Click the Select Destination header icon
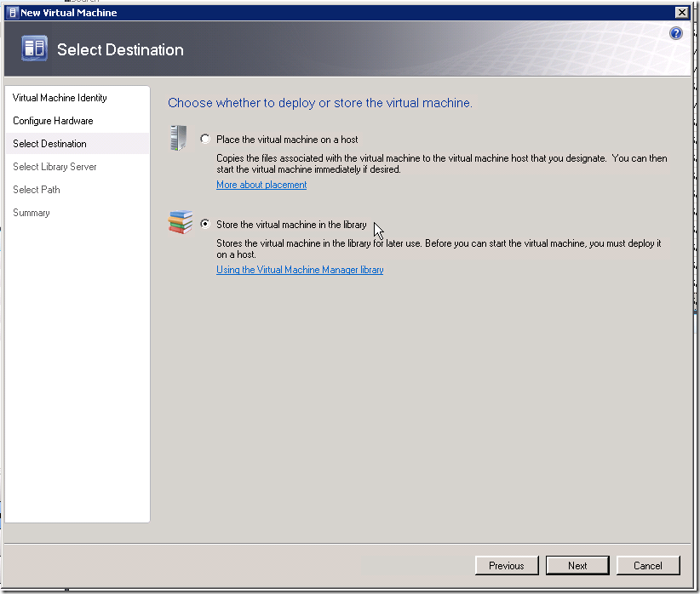700x594 pixels. point(34,49)
